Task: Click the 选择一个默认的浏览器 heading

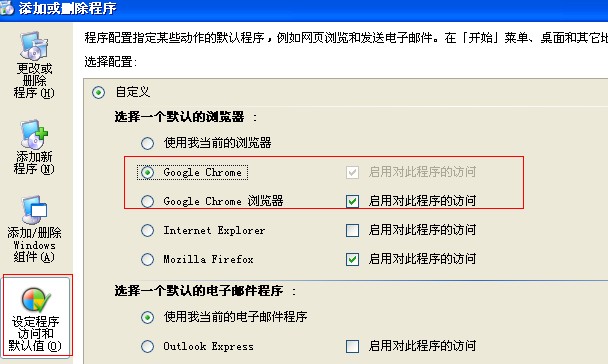Action: (179, 117)
